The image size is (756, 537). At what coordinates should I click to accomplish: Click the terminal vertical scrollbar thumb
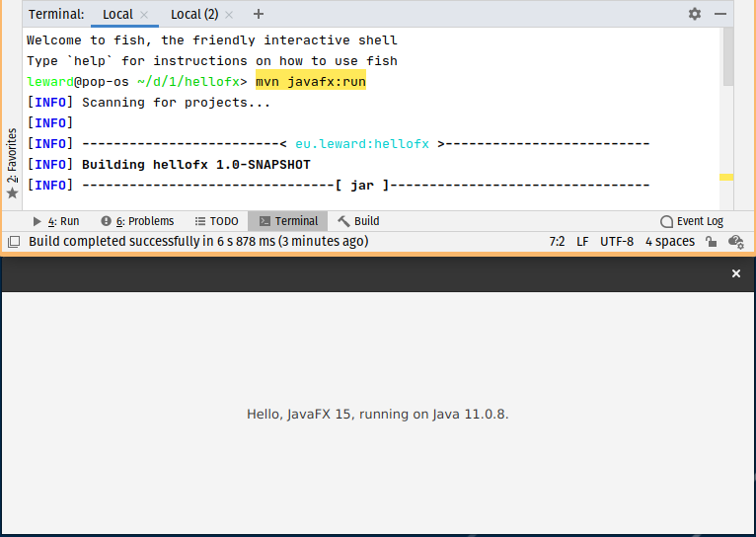pos(728,57)
